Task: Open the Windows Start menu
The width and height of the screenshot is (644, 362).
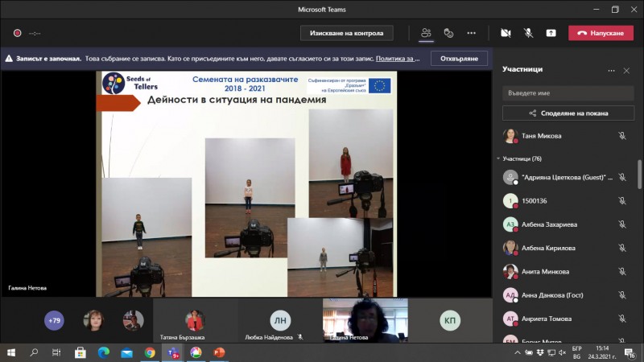Action: tap(11, 352)
